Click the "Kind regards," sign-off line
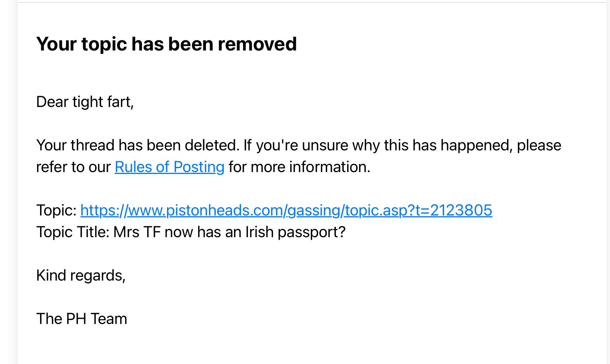The height and width of the screenshot is (364, 610). point(81,275)
